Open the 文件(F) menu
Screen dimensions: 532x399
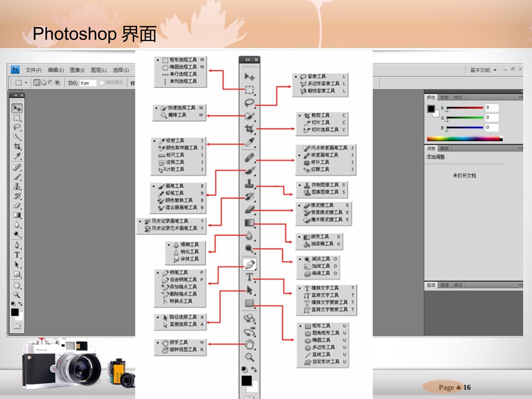tap(33, 70)
